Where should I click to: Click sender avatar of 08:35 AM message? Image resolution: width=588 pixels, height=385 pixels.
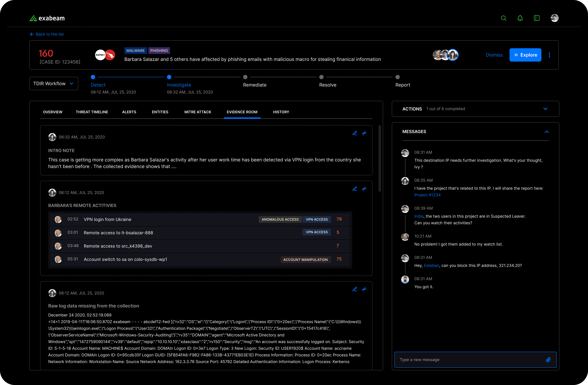click(x=405, y=181)
